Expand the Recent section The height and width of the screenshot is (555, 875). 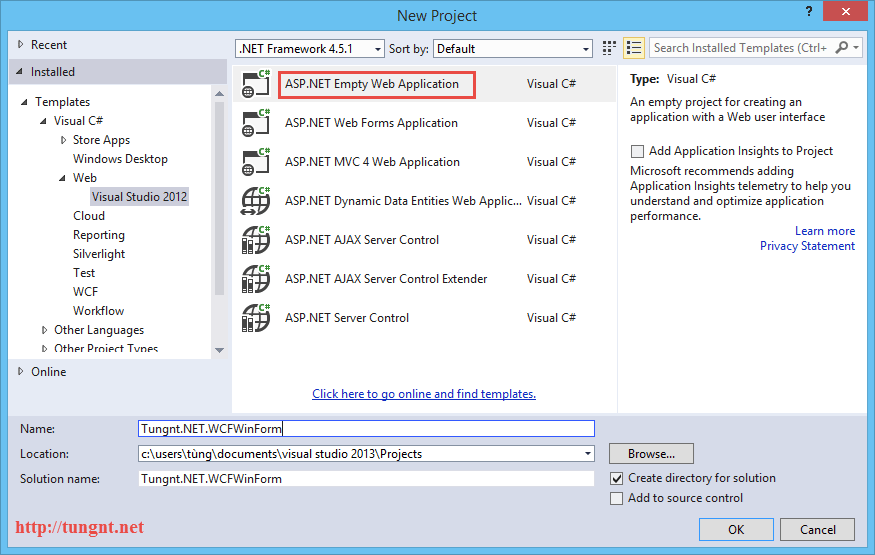click(21, 45)
